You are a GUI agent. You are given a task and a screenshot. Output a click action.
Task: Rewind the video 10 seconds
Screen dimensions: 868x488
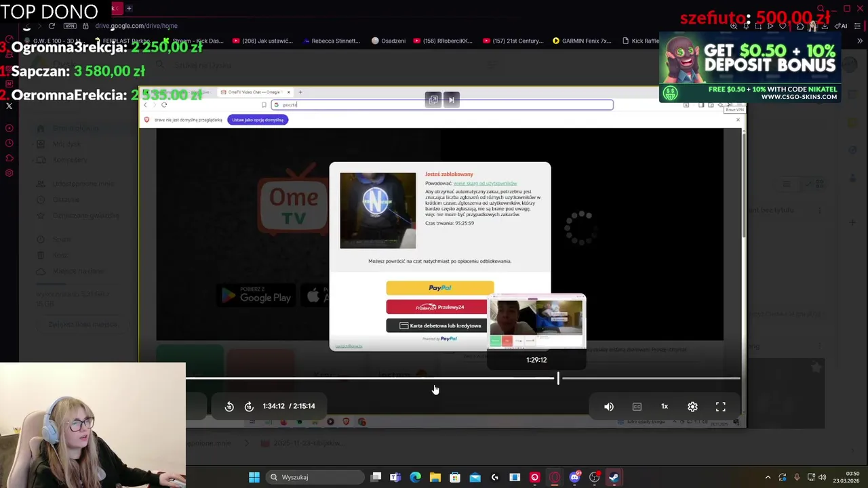click(229, 407)
